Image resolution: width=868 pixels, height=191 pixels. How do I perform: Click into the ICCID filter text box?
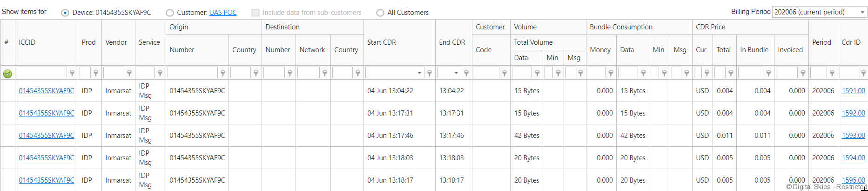(42, 73)
